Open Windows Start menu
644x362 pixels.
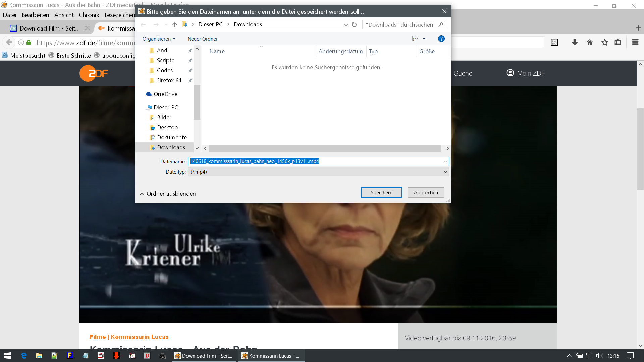[x=7, y=356]
